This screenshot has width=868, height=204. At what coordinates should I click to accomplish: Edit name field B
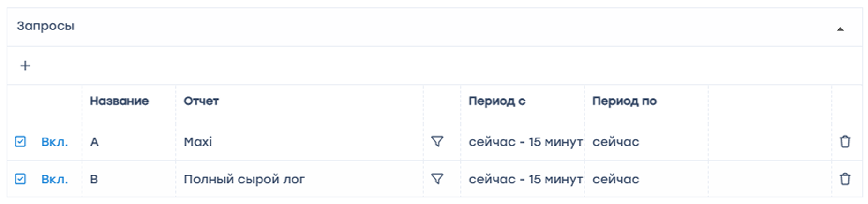(x=94, y=179)
